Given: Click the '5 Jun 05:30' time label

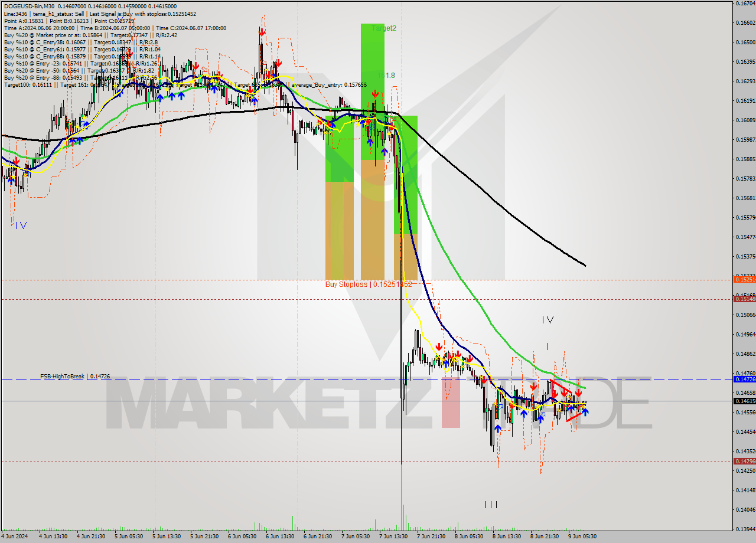Looking at the screenshot, I should tap(128, 537).
